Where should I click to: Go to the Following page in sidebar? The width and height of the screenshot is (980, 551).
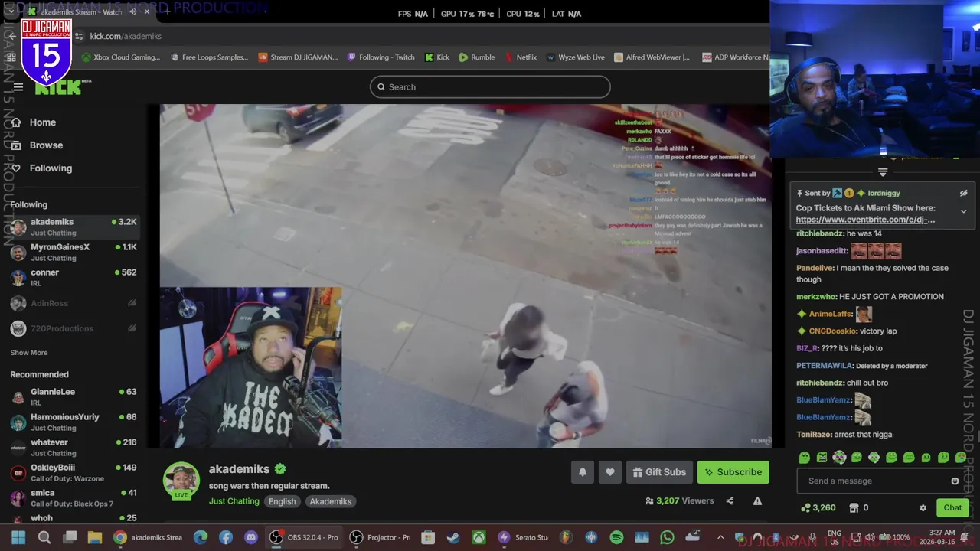click(50, 168)
